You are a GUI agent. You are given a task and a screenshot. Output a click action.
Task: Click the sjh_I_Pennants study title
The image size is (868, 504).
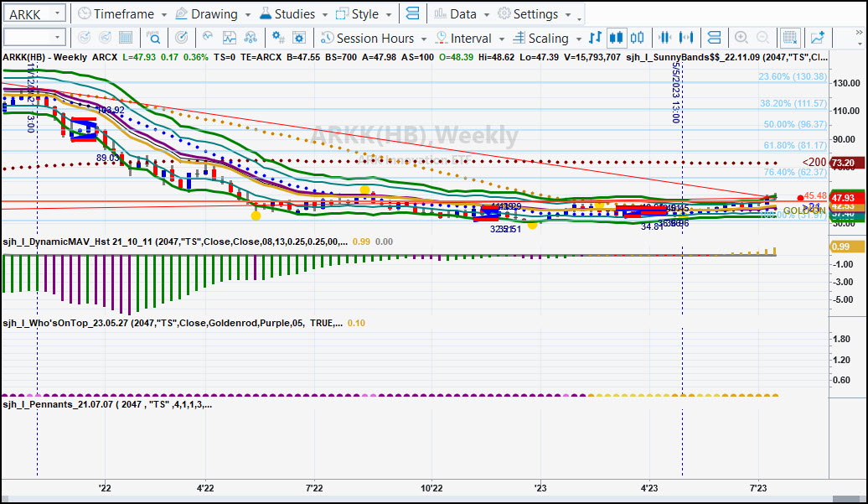click(x=107, y=404)
